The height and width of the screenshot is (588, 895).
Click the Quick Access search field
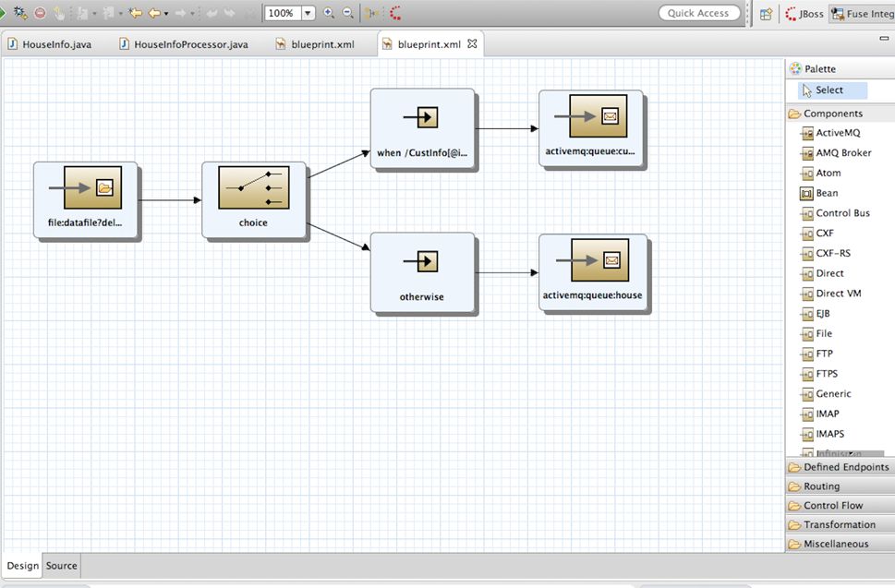698,13
